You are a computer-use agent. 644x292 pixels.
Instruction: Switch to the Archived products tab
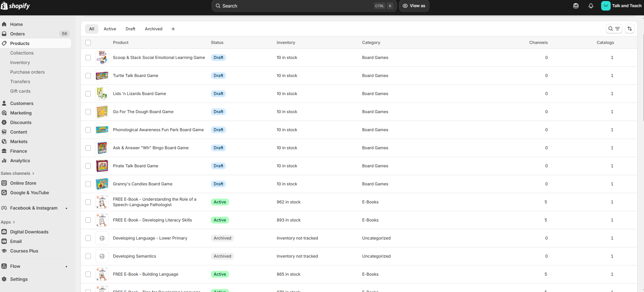tap(154, 29)
